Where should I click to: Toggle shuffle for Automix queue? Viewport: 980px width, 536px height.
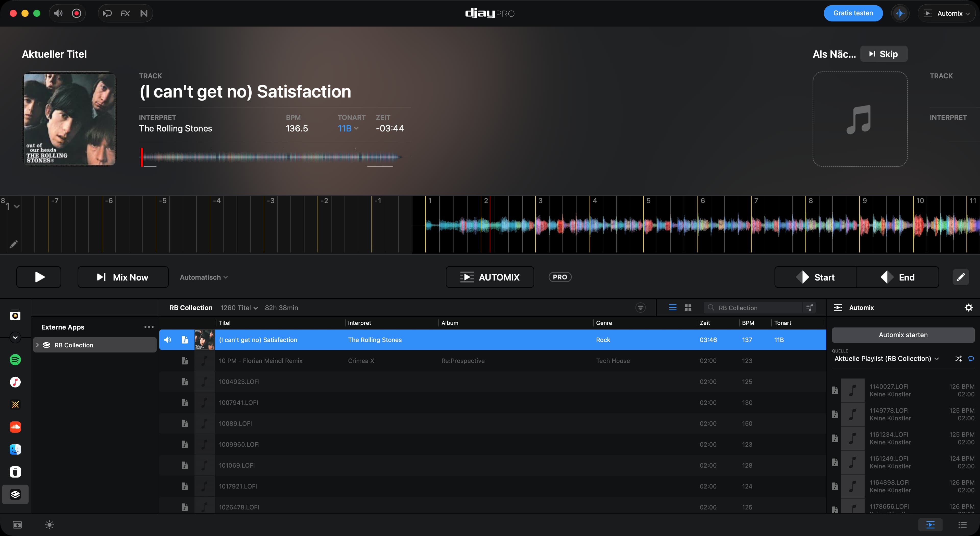[x=958, y=358]
